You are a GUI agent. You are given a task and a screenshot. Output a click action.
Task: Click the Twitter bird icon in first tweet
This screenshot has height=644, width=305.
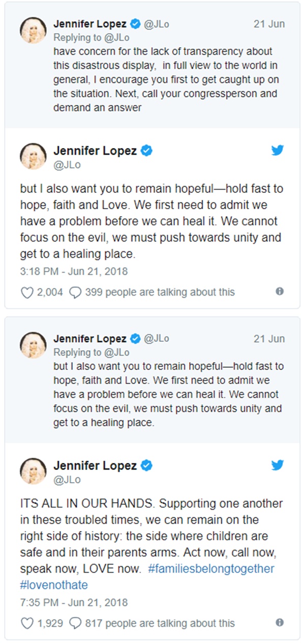click(x=277, y=150)
